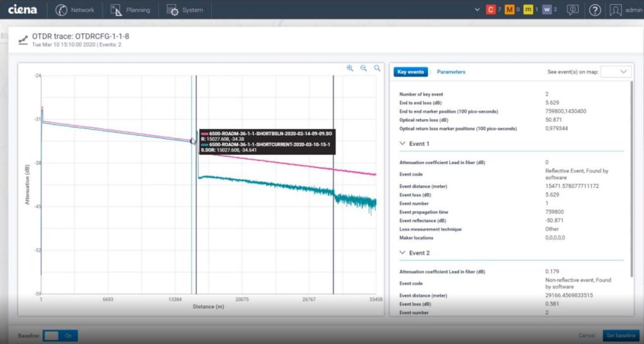Open the Help question mark icon
This screenshot has height=344, width=644.
[x=595, y=10]
